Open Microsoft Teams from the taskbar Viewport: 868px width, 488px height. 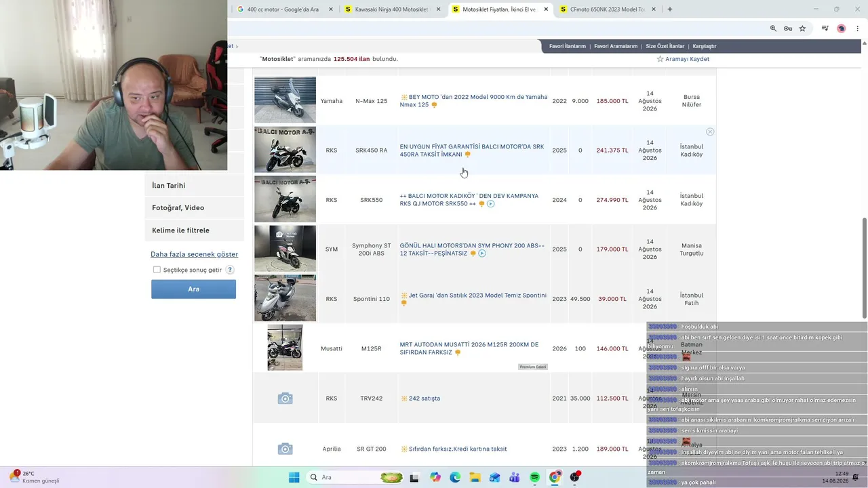(515, 477)
